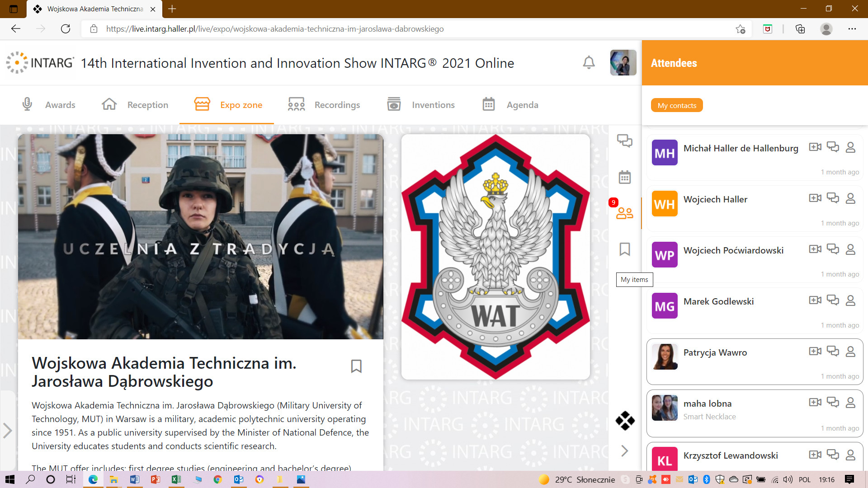Start video call with Michał Haller de Hallenburg
This screenshot has width=868, height=488.
tap(815, 147)
